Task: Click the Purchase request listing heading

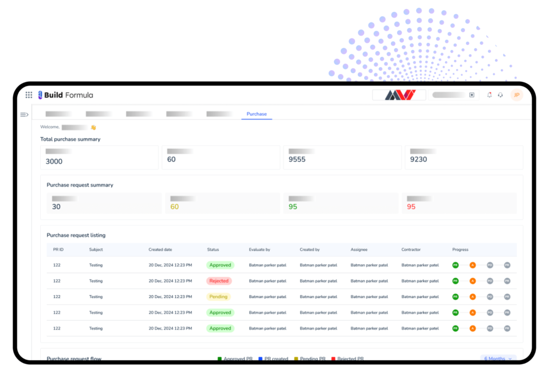Action: (76, 235)
